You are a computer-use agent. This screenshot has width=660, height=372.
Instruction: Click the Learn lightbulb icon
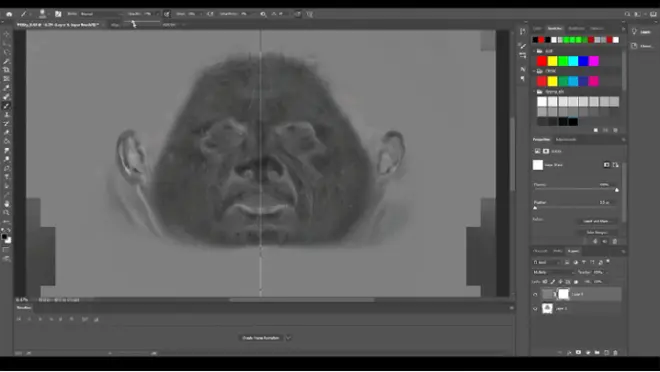pyautogui.click(x=634, y=32)
